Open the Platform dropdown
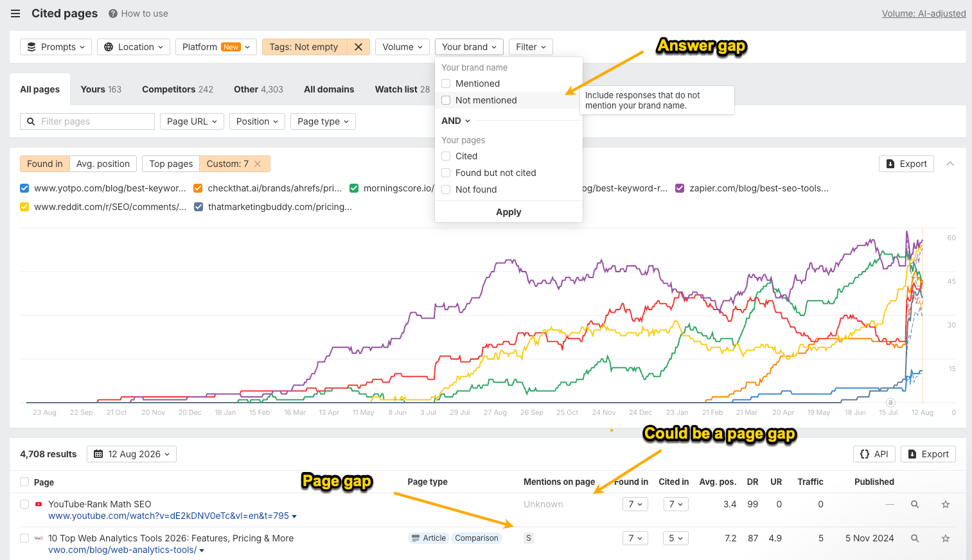This screenshot has height=560, width=972. (x=216, y=47)
